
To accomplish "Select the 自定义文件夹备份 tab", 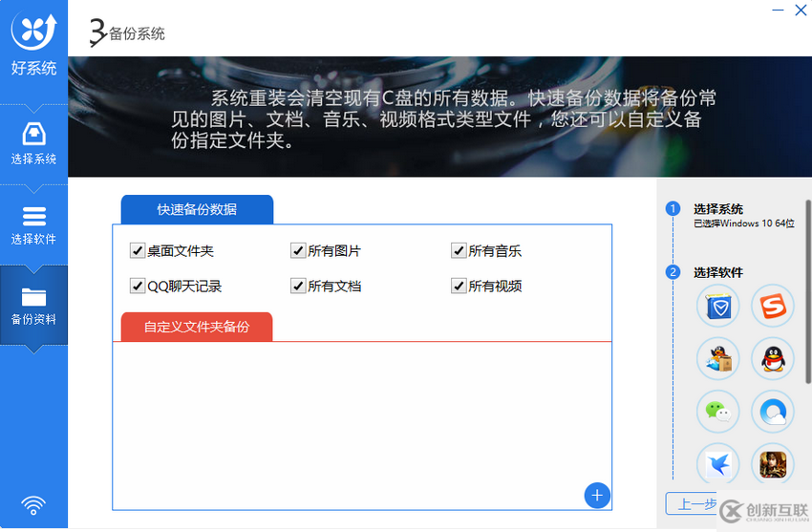I will click(x=197, y=327).
